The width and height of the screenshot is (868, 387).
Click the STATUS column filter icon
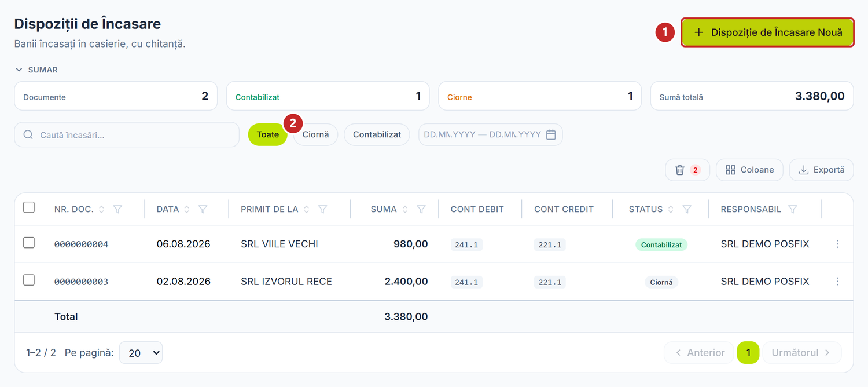pyautogui.click(x=687, y=209)
